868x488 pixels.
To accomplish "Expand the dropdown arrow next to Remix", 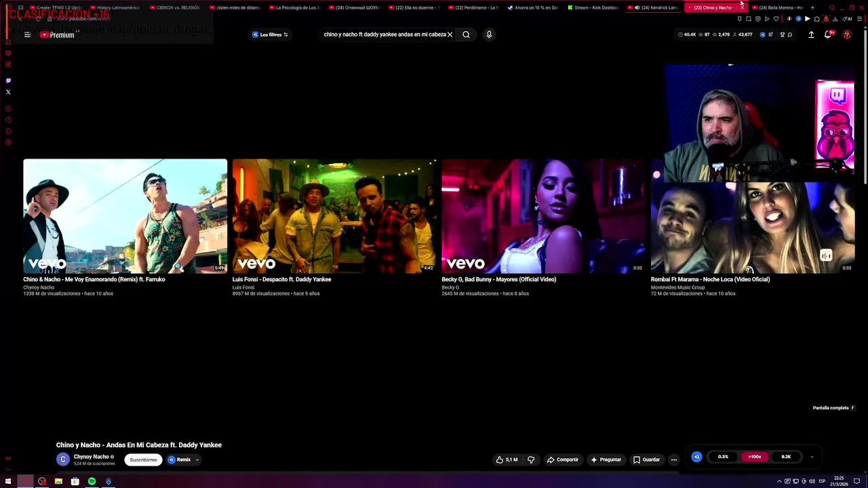I will tap(197, 460).
